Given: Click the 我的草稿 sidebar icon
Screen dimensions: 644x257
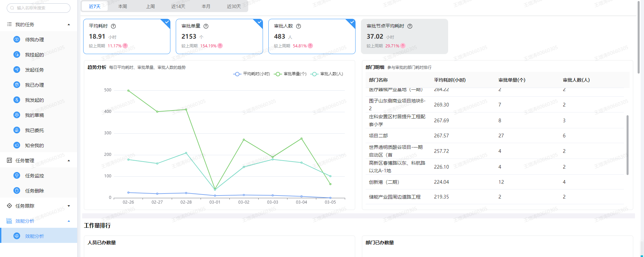Looking at the screenshot, I should 17,115.
